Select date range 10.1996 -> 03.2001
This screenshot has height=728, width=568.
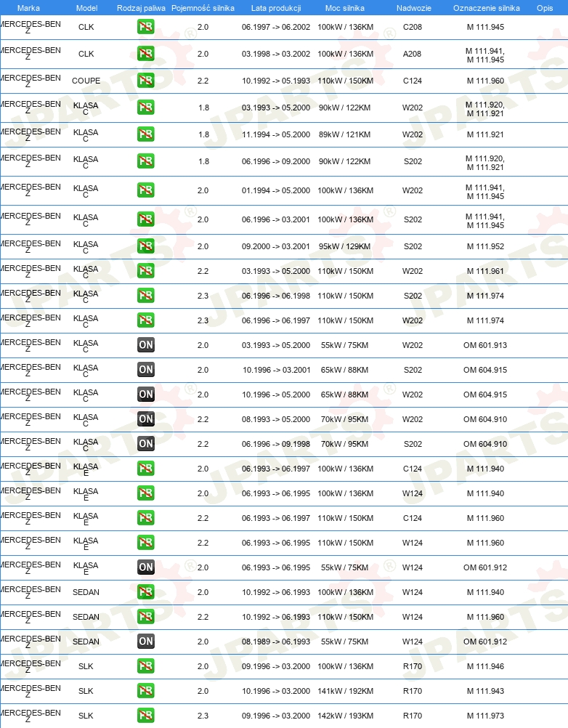[276, 370]
